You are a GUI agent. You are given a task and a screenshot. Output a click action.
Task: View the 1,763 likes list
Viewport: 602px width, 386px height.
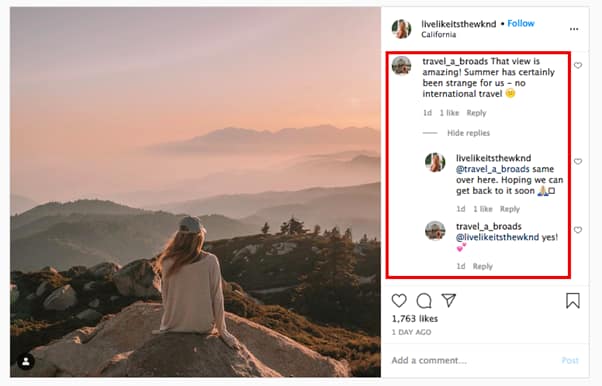click(x=415, y=319)
